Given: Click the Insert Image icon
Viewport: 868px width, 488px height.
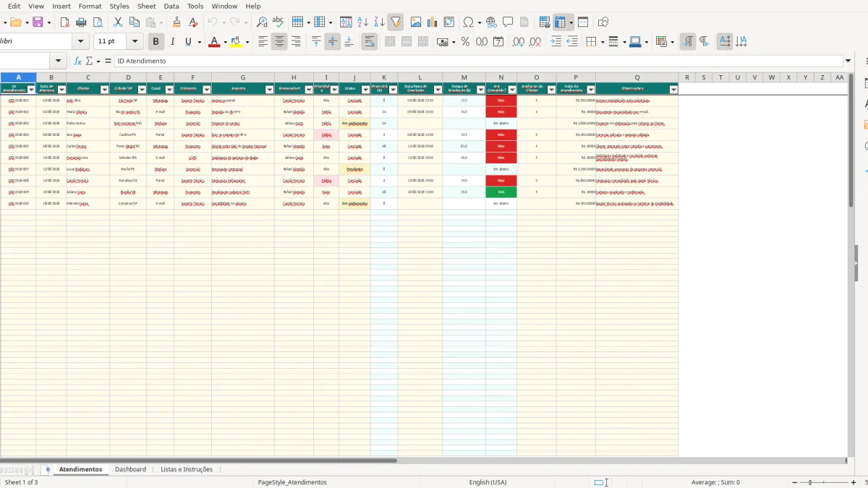Looking at the screenshot, I should pos(416,22).
